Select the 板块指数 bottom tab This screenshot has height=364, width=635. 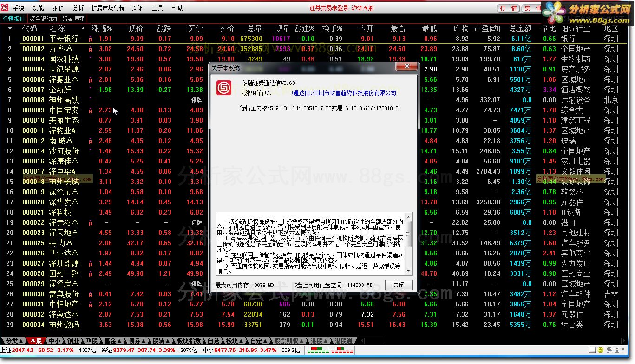pyautogui.click(x=189, y=341)
